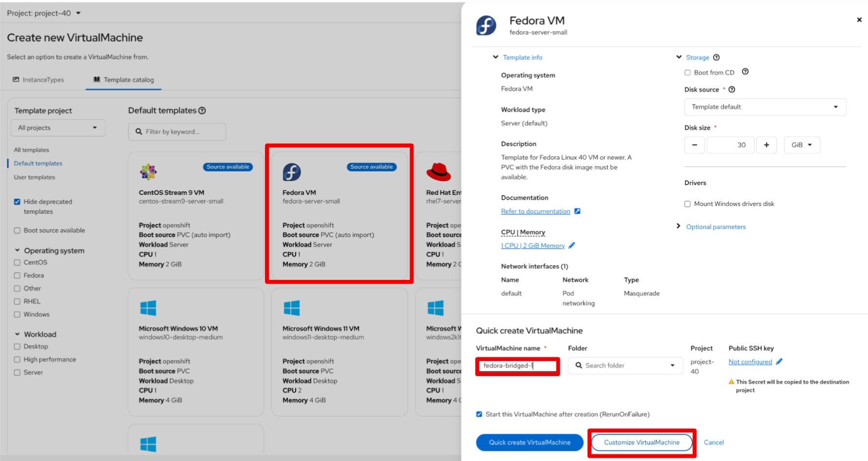Open the Storage help question mark icon
Screen dimensions: 868x461
pos(716,57)
